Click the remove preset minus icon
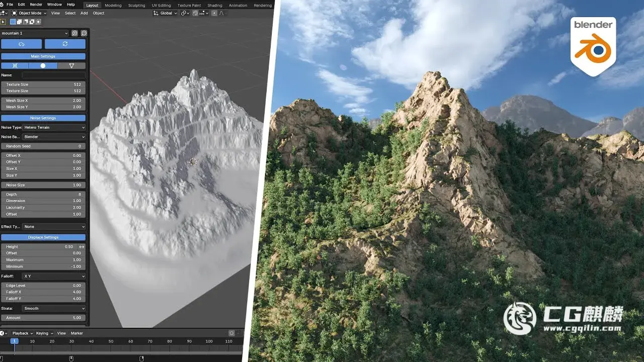This screenshot has height=362, width=644. coord(84,33)
